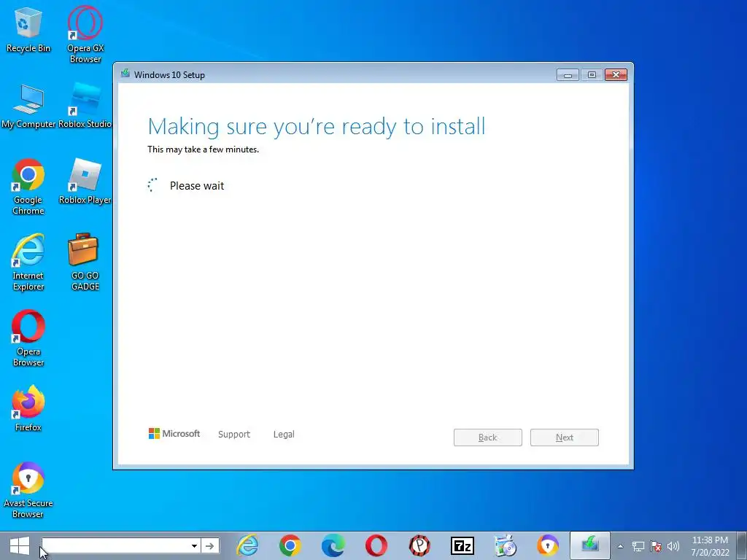This screenshot has height=560, width=747.
Task: Maximize the Windows 10 Setup window
Action: (592, 75)
